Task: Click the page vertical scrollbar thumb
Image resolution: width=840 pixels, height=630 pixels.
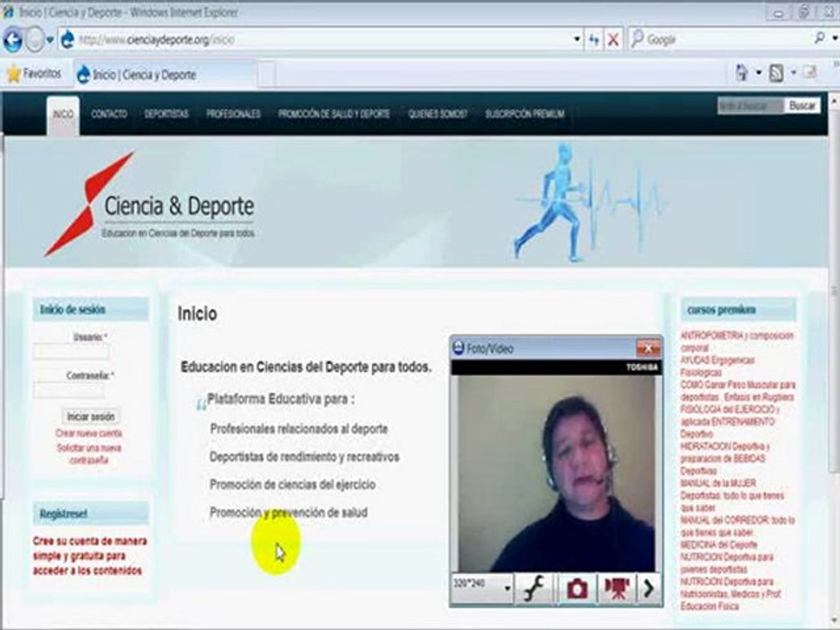Action: [x=834, y=290]
